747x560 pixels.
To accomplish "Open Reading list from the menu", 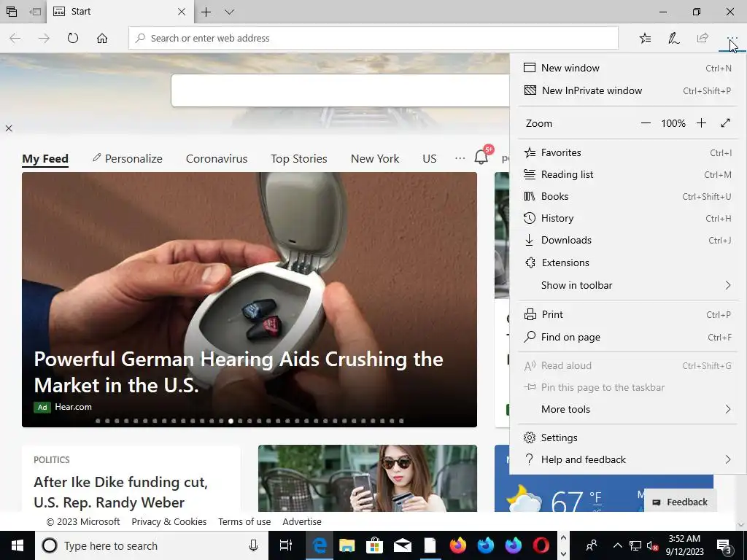I will click(x=628, y=175).
